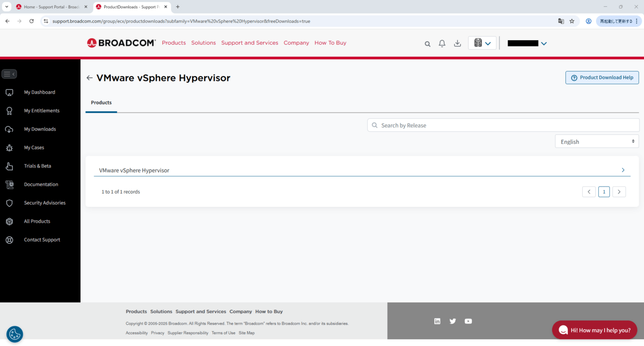Click the footer Solutions link
The height and width of the screenshot is (346, 644).
[x=161, y=311]
